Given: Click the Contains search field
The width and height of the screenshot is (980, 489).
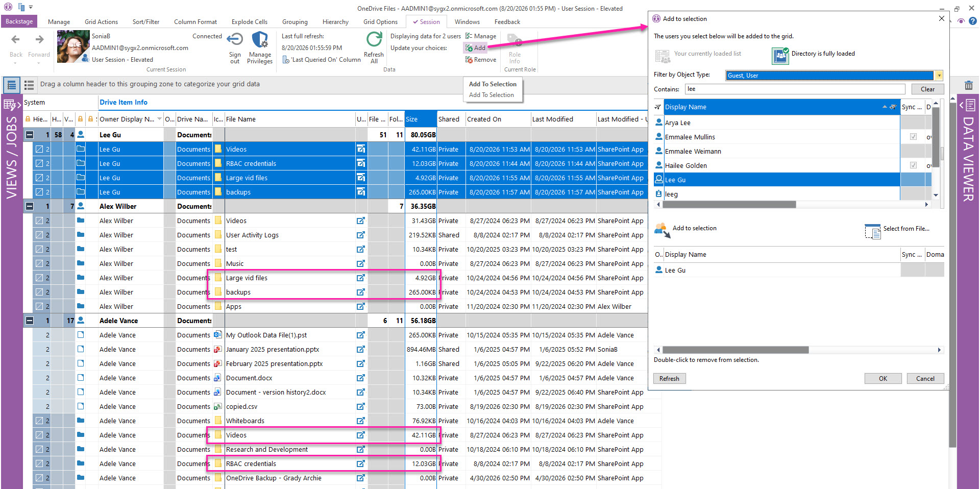Looking at the screenshot, I should click(795, 89).
